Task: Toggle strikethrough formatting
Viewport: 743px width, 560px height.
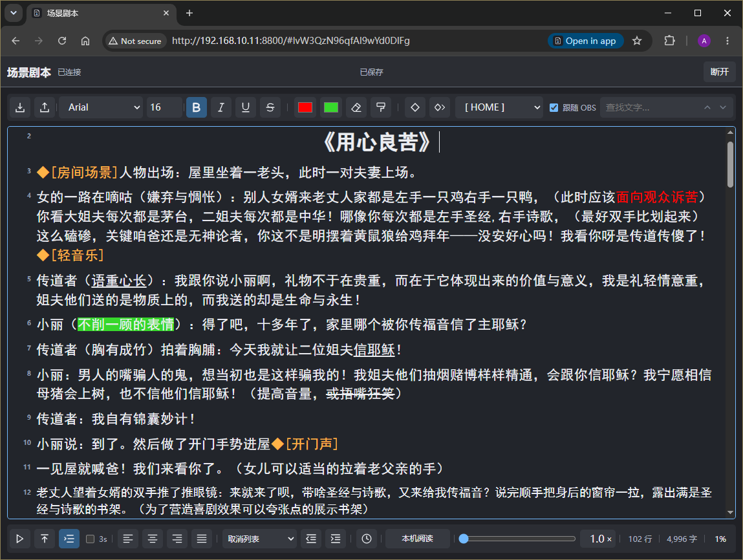Action: [x=270, y=107]
